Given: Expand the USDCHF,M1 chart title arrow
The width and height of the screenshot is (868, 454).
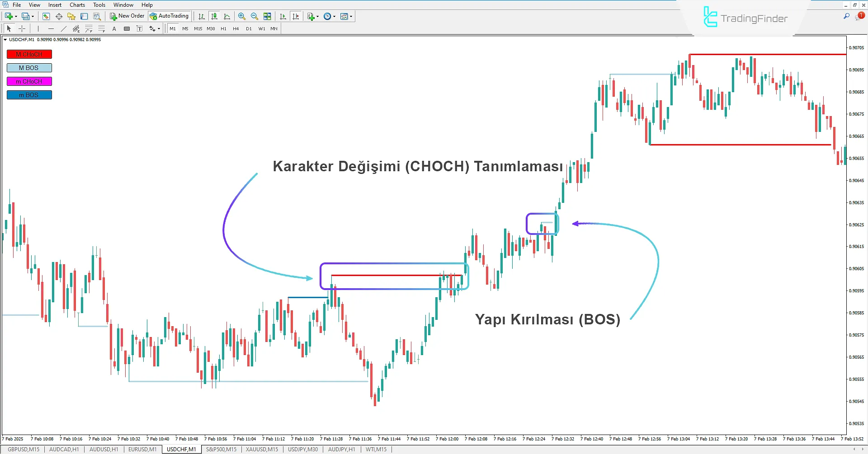Looking at the screenshot, I should (x=5, y=40).
